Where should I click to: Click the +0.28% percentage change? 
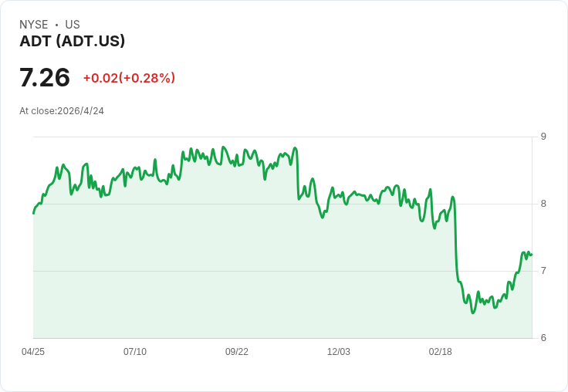point(146,78)
